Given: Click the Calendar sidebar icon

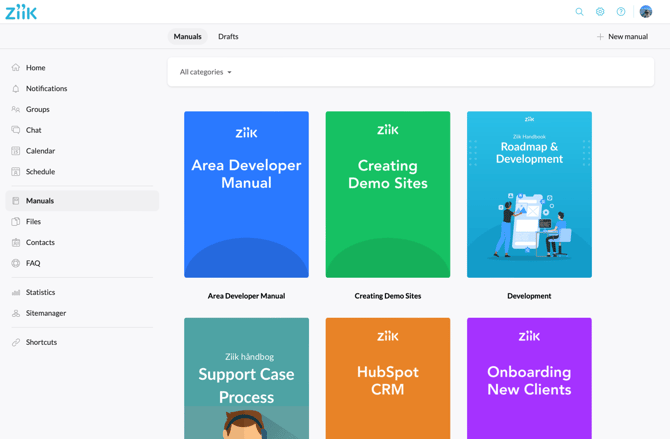Looking at the screenshot, I should (x=16, y=151).
